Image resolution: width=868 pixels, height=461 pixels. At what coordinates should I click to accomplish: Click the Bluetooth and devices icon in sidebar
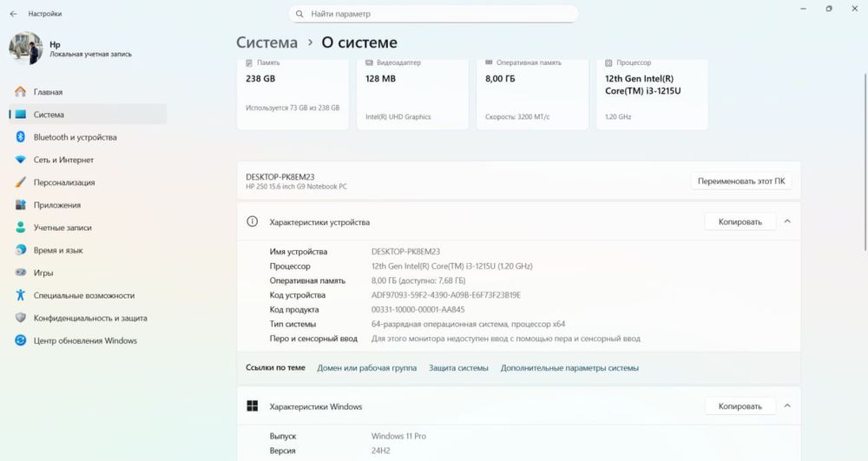[x=20, y=137]
